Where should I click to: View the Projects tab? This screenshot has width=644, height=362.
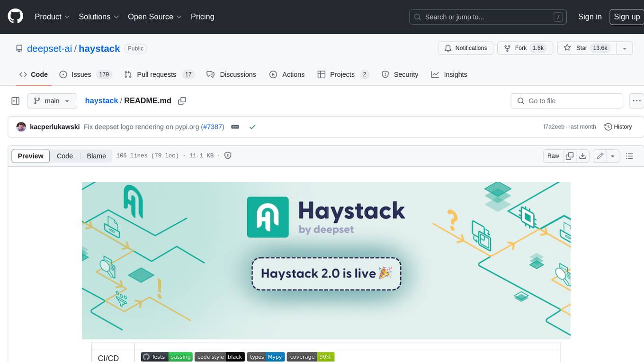coord(343,74)
